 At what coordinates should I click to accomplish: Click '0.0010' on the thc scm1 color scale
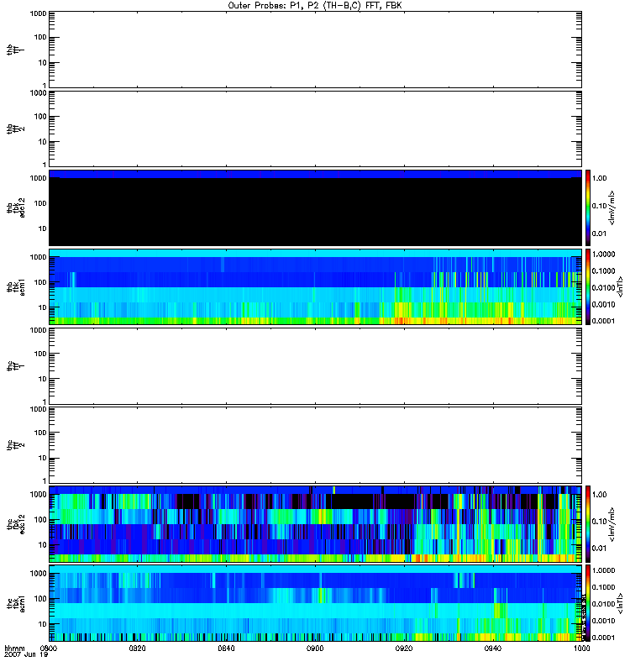[x=603, y=621]
